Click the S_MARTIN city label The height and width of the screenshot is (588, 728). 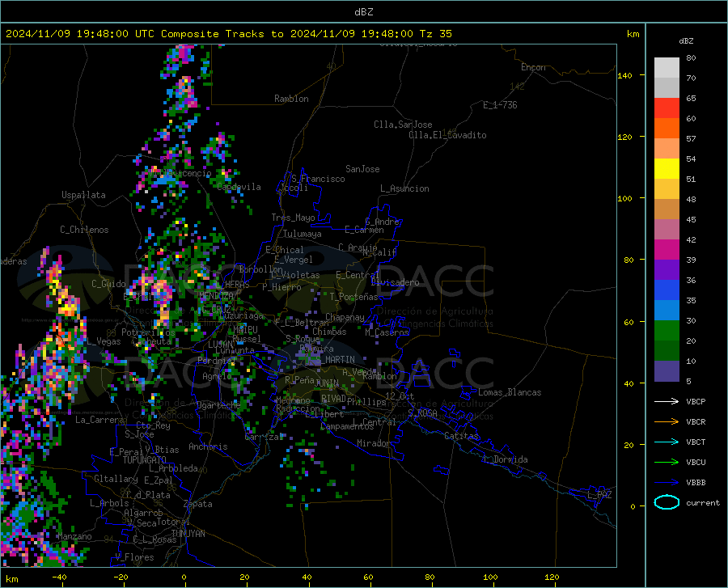[333, 360]
